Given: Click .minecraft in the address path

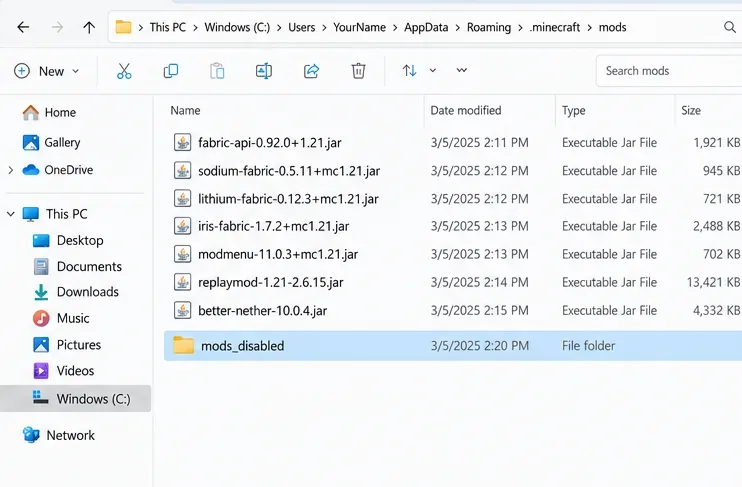Looking at the screenshot, I should pos(555,27).
